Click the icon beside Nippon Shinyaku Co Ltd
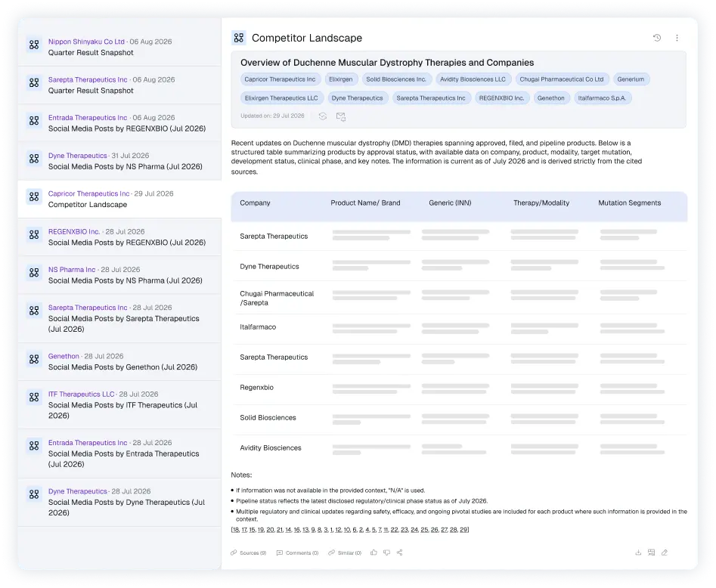This screenshot has height=588, width=716. pyautogui.click(x=34, y=45)
